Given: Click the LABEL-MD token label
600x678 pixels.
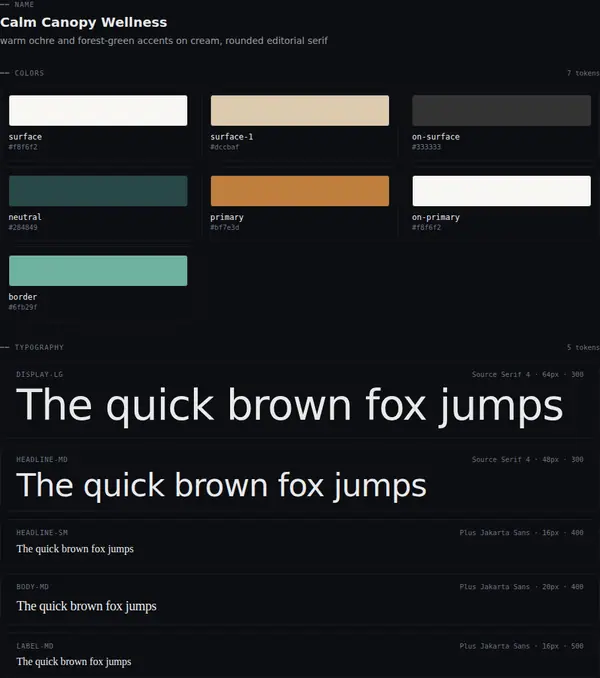Looking at the screenshot, I should point(35,646).
